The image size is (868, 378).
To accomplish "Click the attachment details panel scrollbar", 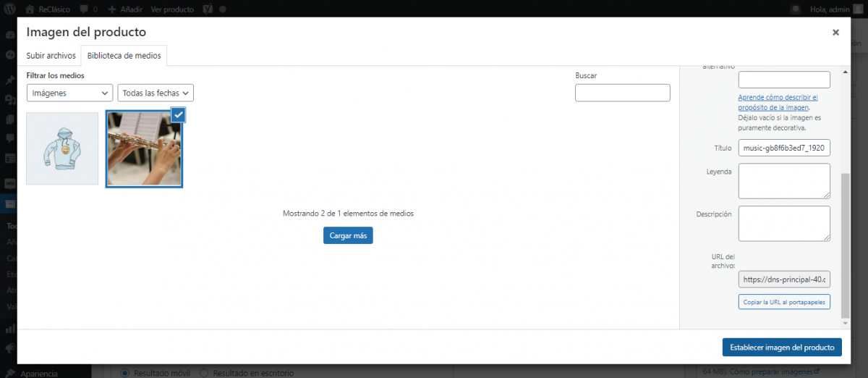I will click(845, 246).
